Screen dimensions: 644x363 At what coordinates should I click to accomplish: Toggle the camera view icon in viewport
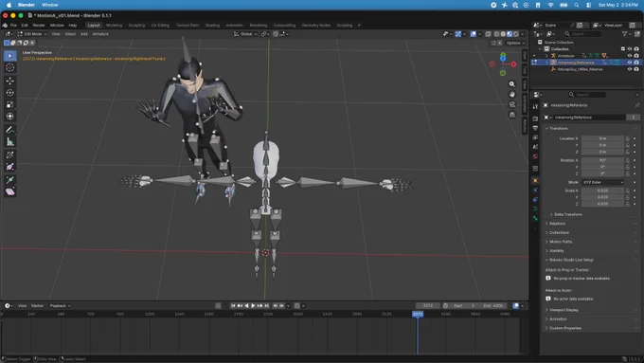(511, 105)
